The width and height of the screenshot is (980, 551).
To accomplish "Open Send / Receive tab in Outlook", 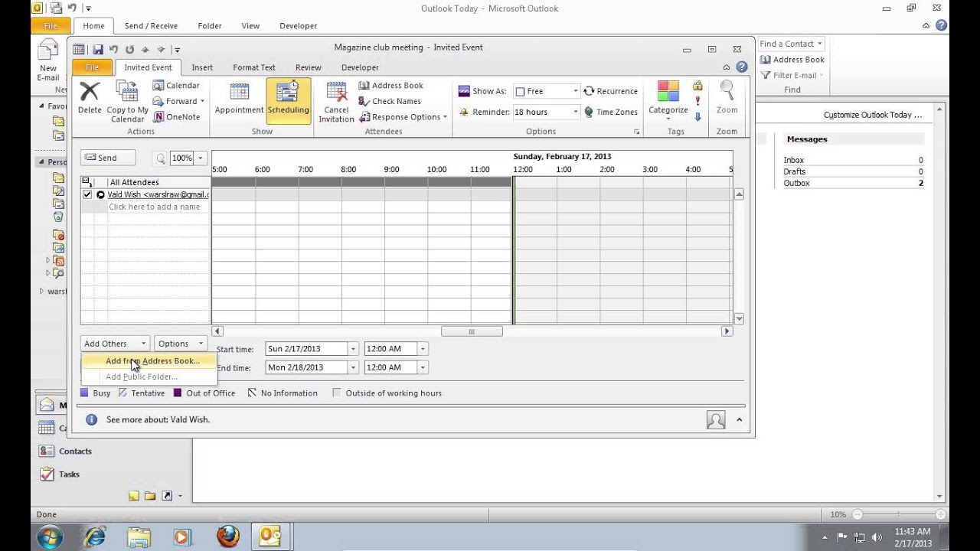I will pos(151,25).
